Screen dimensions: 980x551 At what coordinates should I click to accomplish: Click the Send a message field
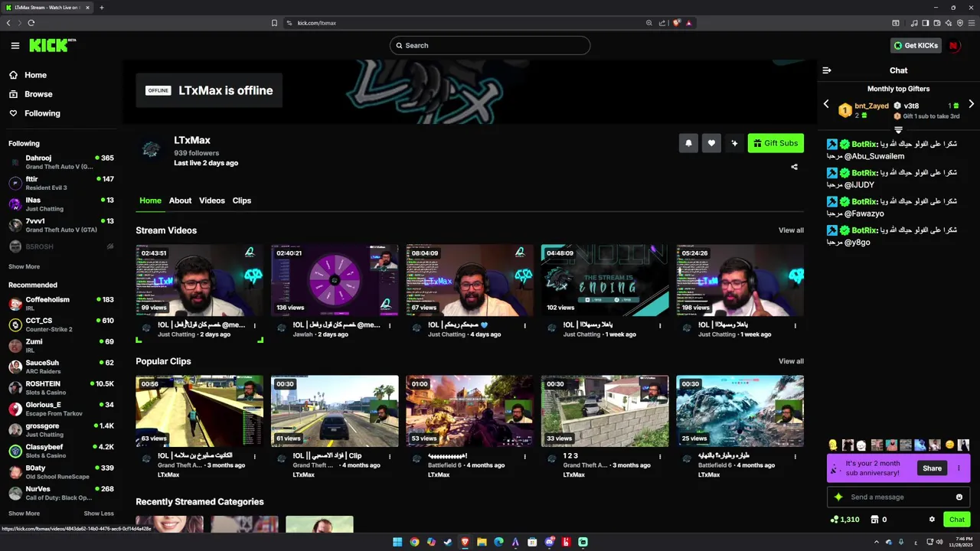[x=899, y=497]
